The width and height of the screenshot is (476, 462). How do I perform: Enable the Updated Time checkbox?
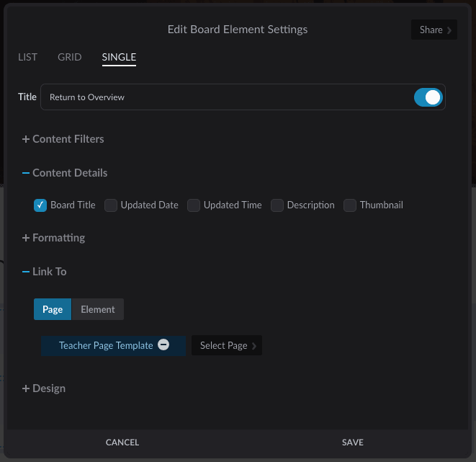(x=194, y=205)
